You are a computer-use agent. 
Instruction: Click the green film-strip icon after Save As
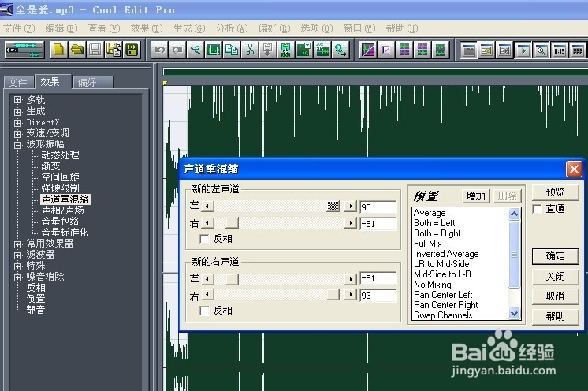(132, 50)
